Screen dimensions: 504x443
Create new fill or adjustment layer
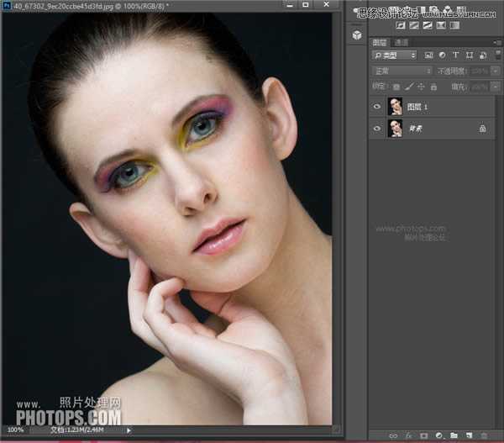(438, 435)
